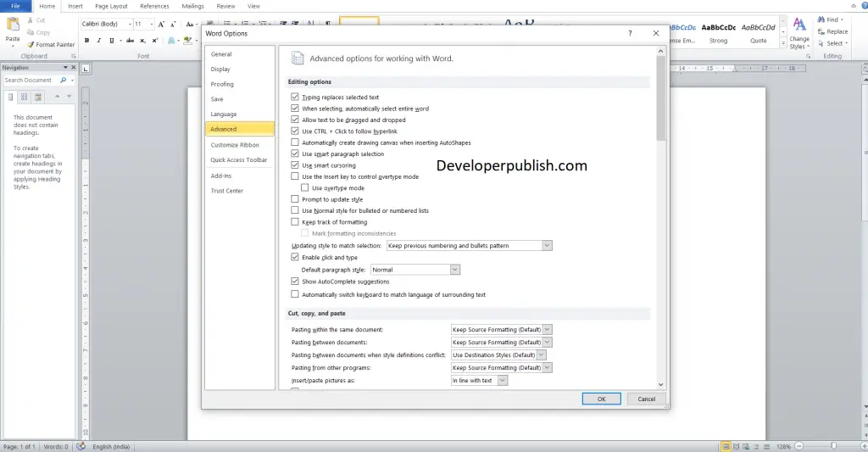The height and width of the screenshot is (452, 868).
Task: Select Proofing in Word Options sidebar
Action: pos(239,84)
